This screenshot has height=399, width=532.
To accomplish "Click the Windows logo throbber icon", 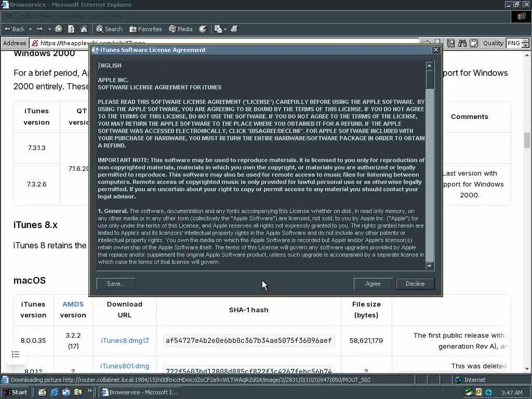I will [x=522, y=17].
